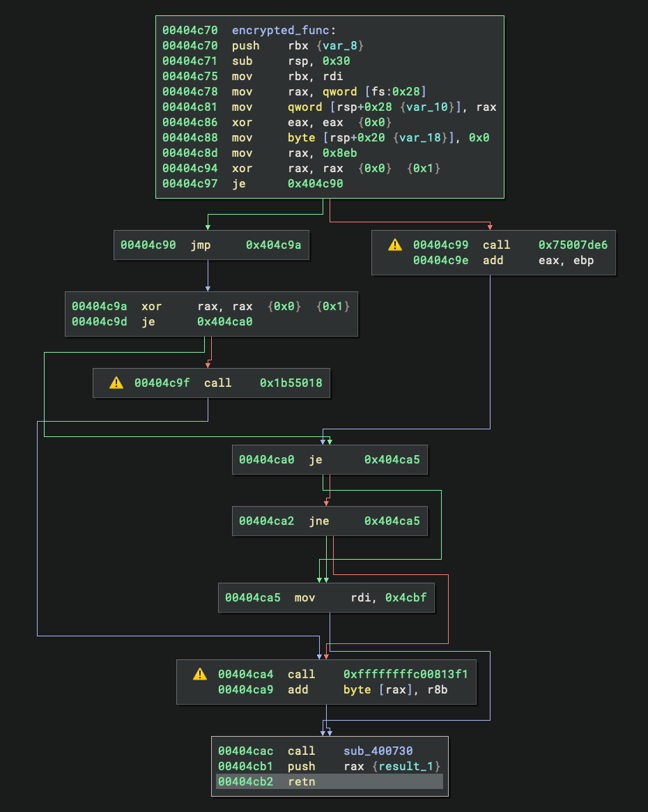Click the warning icon at address 00404c99
Screen dimensions: 648x812
click(x=395, y=245)
